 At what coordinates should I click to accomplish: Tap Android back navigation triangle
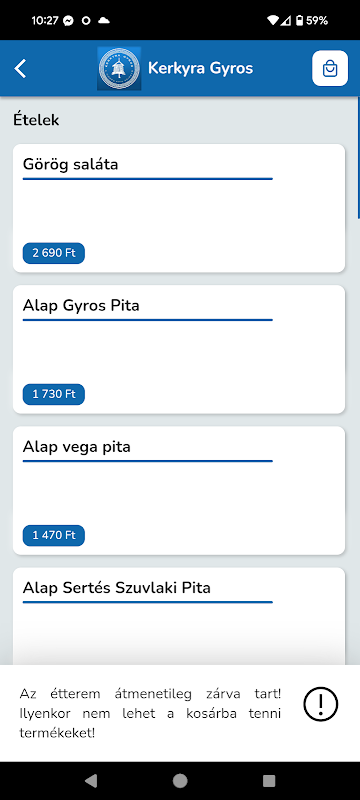pyautogui.click(x=91, y=780)
